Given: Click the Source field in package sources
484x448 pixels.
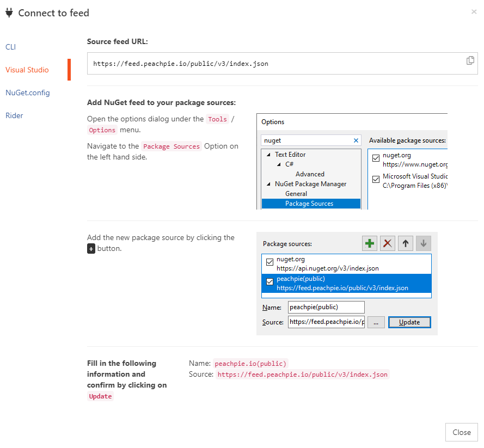Looking at the screenshot, I should [326, 322].
